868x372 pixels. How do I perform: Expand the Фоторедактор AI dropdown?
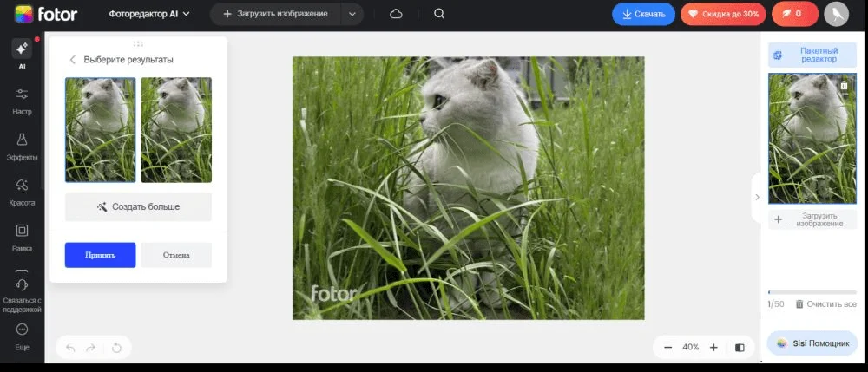[149, 14]
